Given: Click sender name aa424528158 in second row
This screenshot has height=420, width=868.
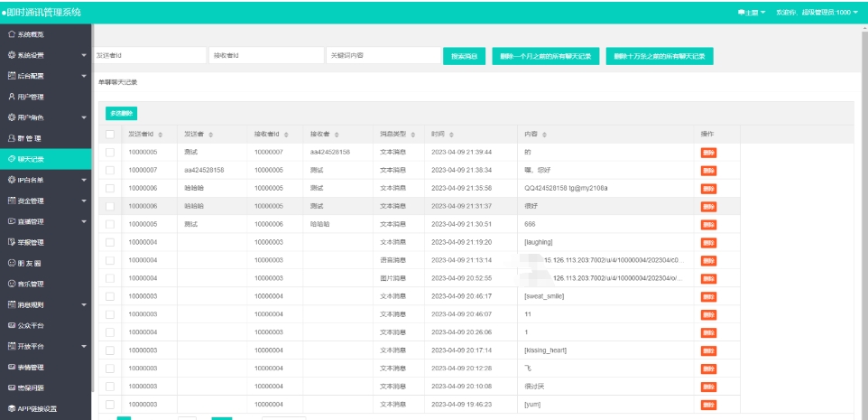Looking at the screenshot, I should point(204,170).
